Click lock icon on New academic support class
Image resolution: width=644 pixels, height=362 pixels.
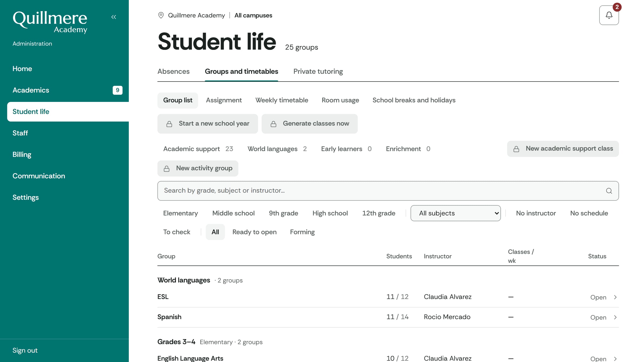[516, 149]
